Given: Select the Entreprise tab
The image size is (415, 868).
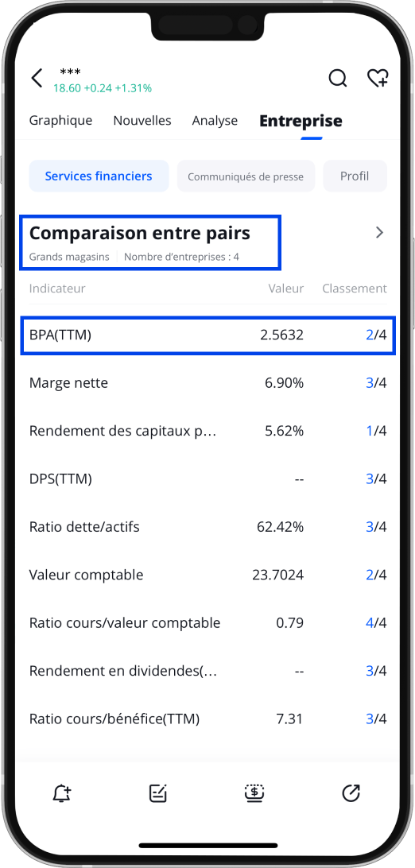Looking at the screenshot, I should tap(301, 121).
